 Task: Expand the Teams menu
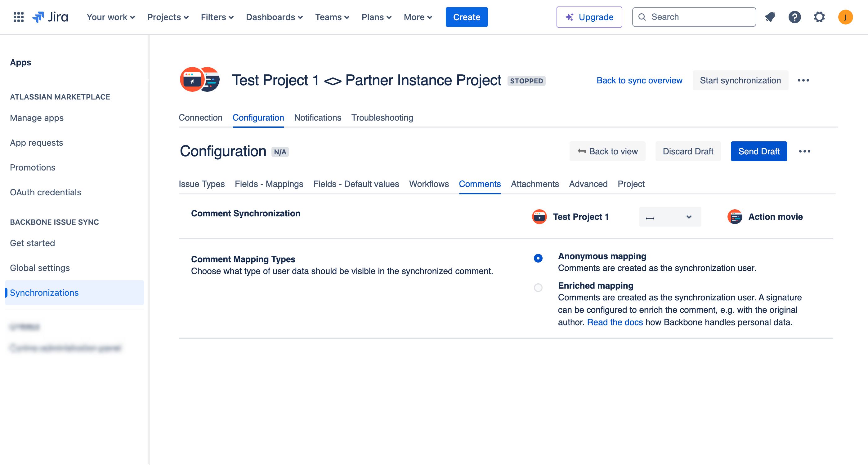pos(332,17)
